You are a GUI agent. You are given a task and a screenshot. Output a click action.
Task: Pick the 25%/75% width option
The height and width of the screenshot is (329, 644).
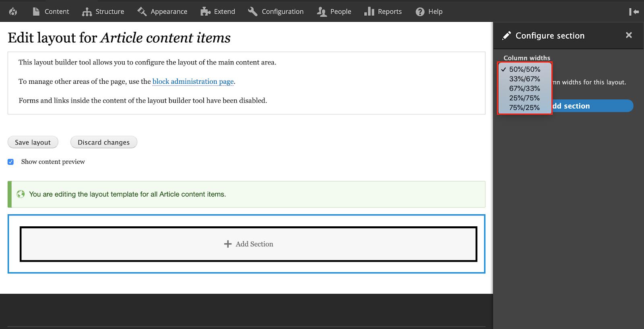525,98
